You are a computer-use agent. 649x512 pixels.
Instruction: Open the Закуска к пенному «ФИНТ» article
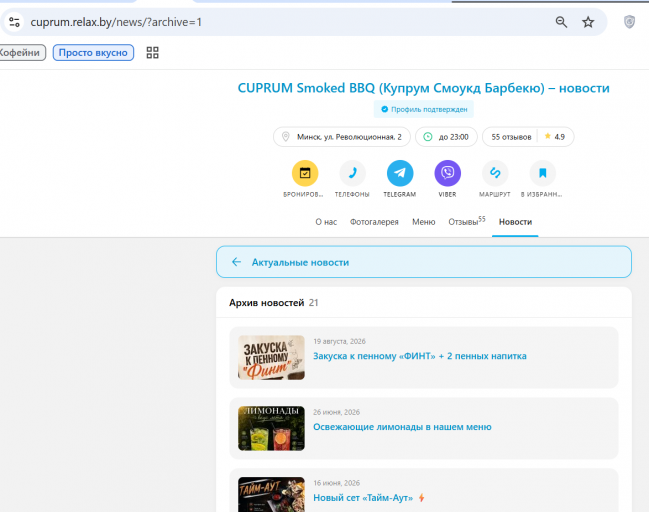420,356
